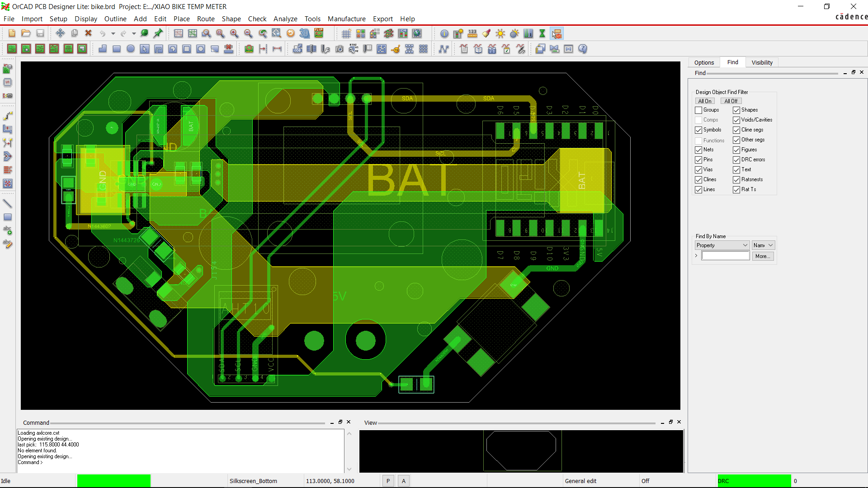This screenshot has width=868, height=488.
Task: Click the ODB export icon
Action: click(x=297, y=49)
